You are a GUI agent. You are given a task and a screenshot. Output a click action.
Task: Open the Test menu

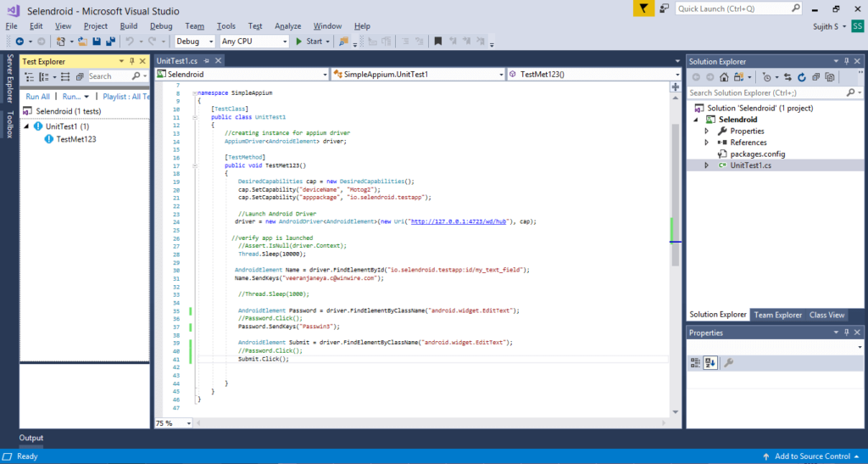click(x=255, y=26)
